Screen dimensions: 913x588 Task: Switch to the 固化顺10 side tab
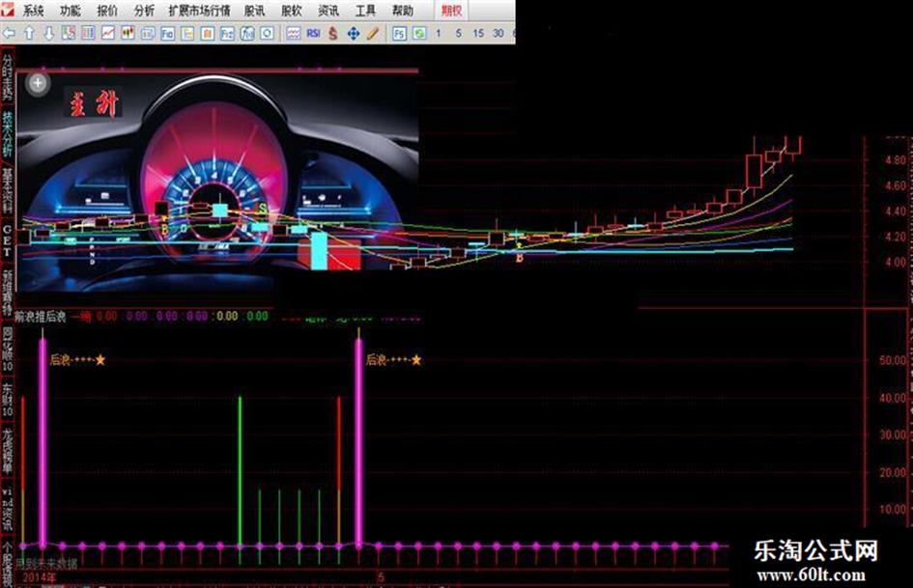tap(7, 349)
